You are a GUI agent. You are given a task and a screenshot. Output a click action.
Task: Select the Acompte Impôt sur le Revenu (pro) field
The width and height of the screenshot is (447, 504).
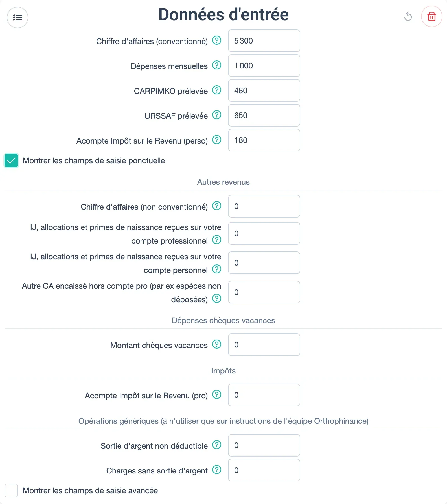click(x=264, y=395)
